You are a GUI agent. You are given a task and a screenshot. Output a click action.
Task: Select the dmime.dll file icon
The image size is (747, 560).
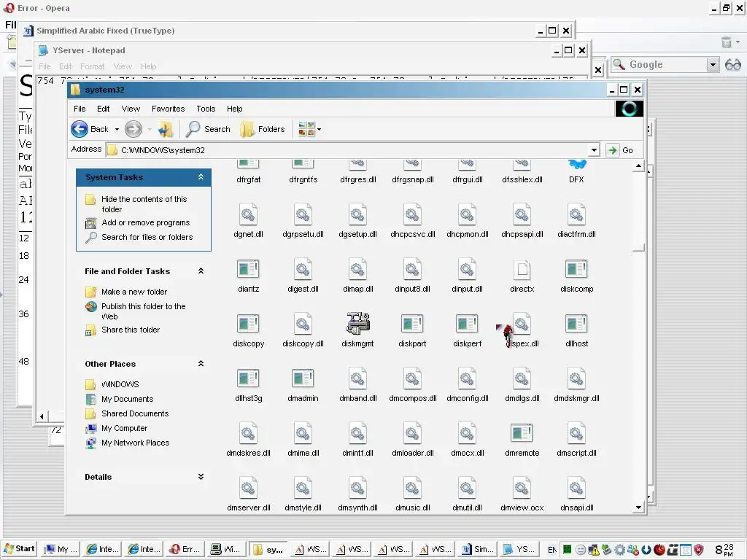(303, 433)
